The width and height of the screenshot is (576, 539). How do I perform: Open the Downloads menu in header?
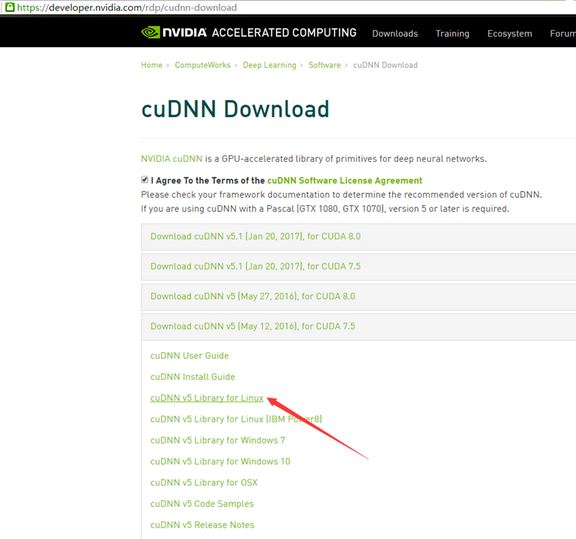tap(395, 33)
